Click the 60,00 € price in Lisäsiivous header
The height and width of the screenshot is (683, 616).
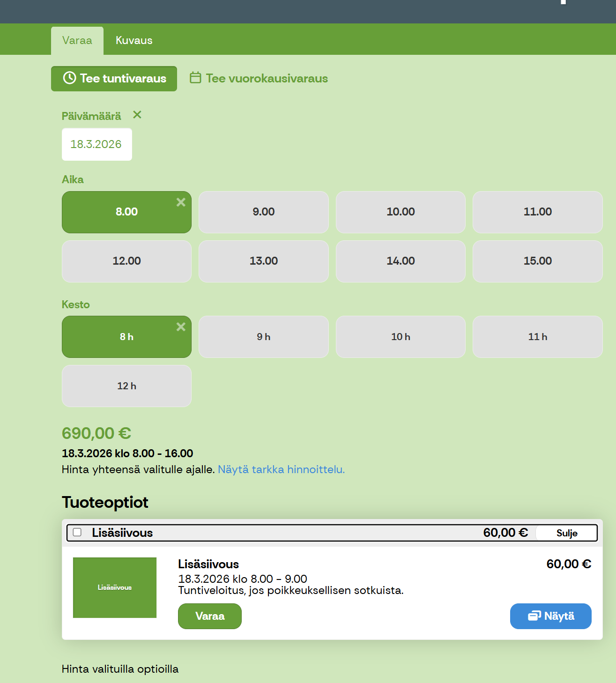coord(505,533)
